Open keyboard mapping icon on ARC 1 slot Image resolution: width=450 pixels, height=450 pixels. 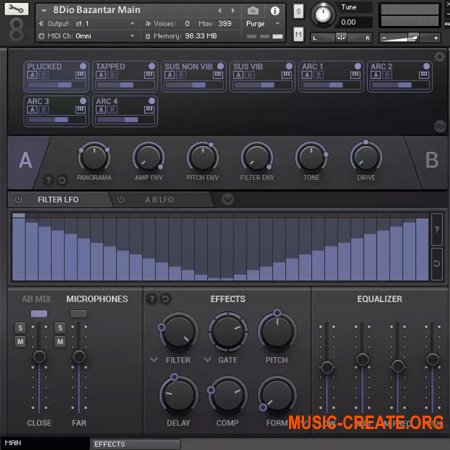pyautogui.click(x=355, y=75)
